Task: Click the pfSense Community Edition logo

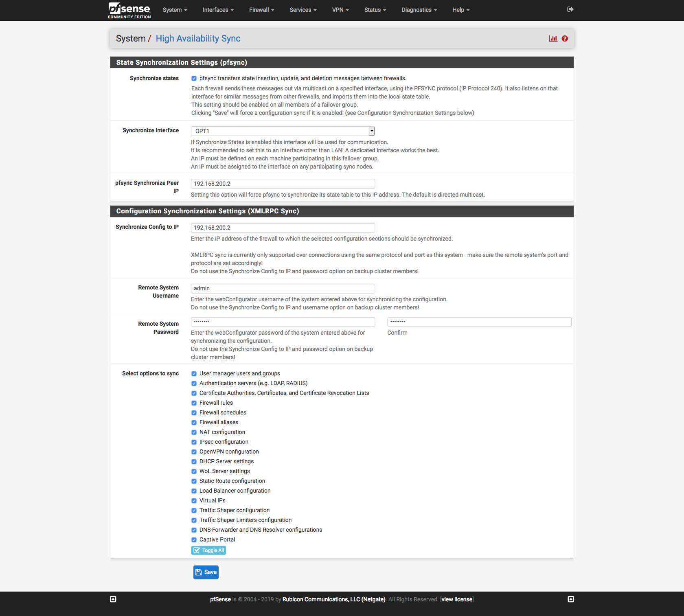Action: click(129, 10)
